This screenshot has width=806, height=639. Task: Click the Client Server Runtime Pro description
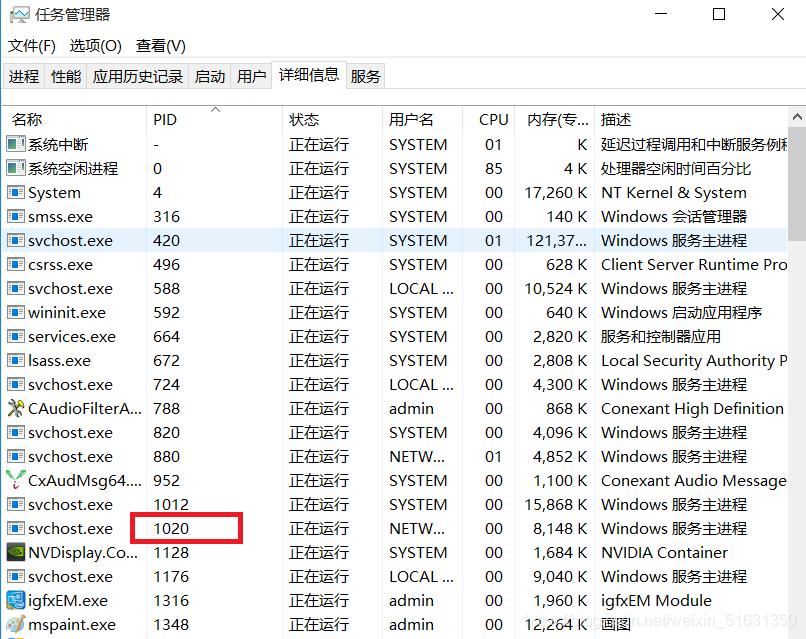(694, 264)
